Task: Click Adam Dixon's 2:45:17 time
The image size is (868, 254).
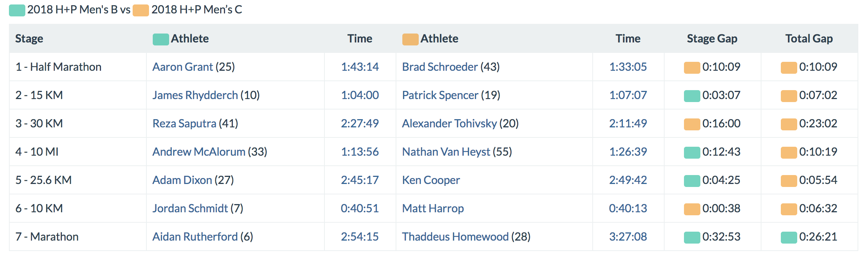Action: point(360,180)
